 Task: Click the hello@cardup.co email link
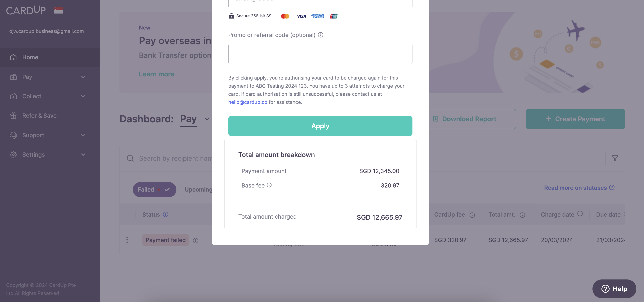pyautogui.click(x=248, y=102)
